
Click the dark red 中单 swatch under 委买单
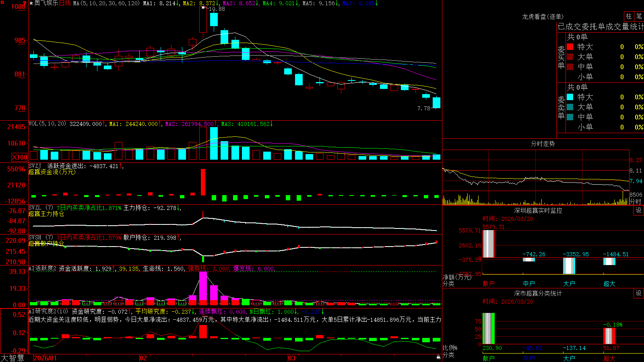click(570, 66)
